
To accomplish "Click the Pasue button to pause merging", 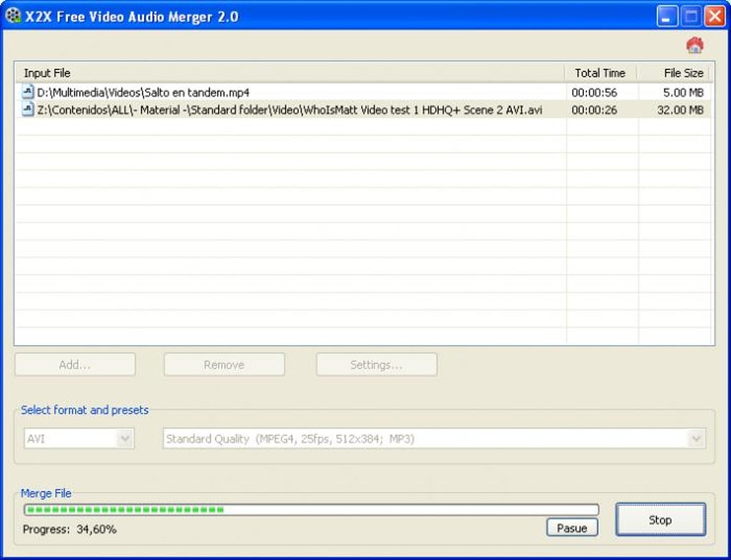I will click(572, 528).
